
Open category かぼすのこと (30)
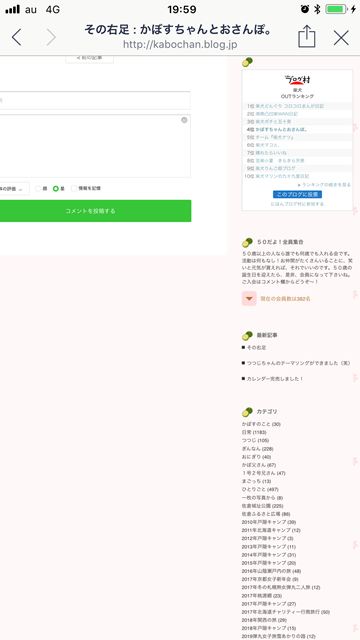pyautogui.click(x=261, y=424)
